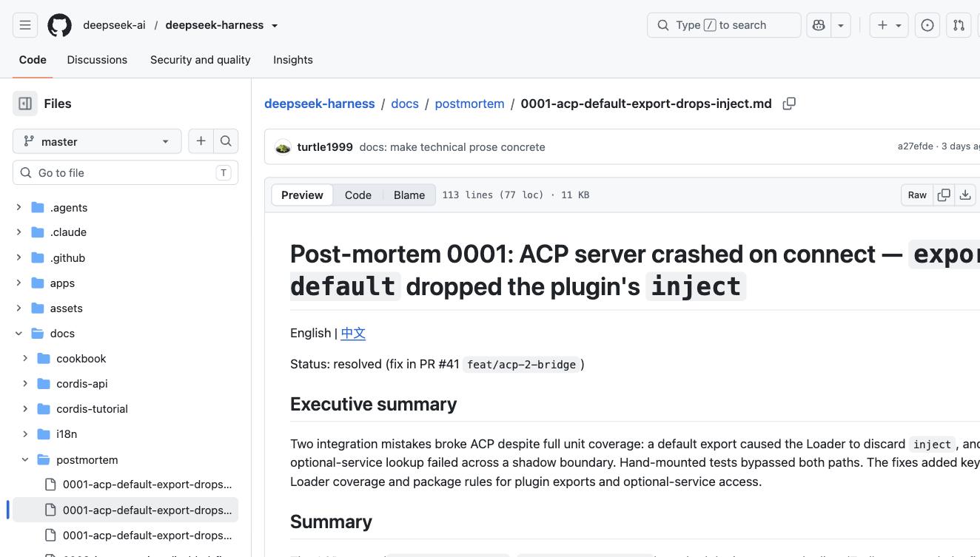Screen dimensions: 980x557
Task: Select the assets folder row
Action: [x=125, y=308]
